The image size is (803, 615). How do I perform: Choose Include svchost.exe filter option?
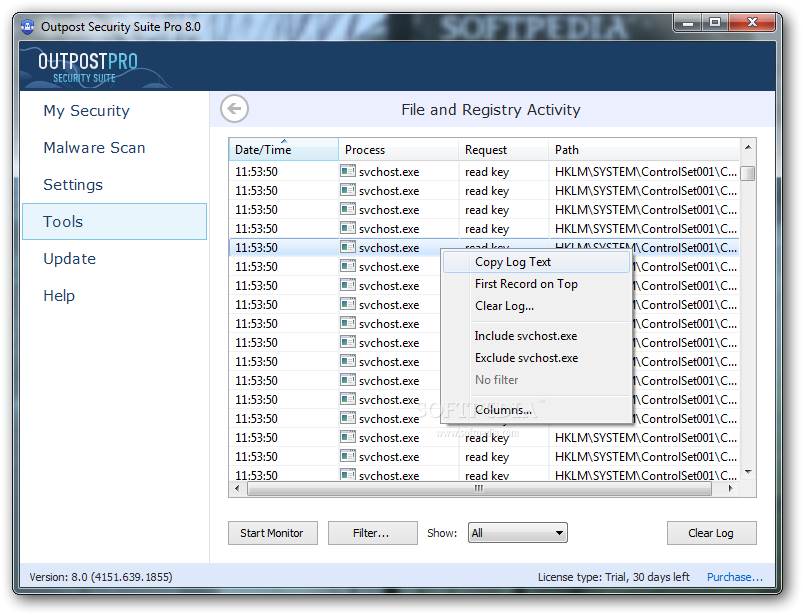[x=536, y=335]
